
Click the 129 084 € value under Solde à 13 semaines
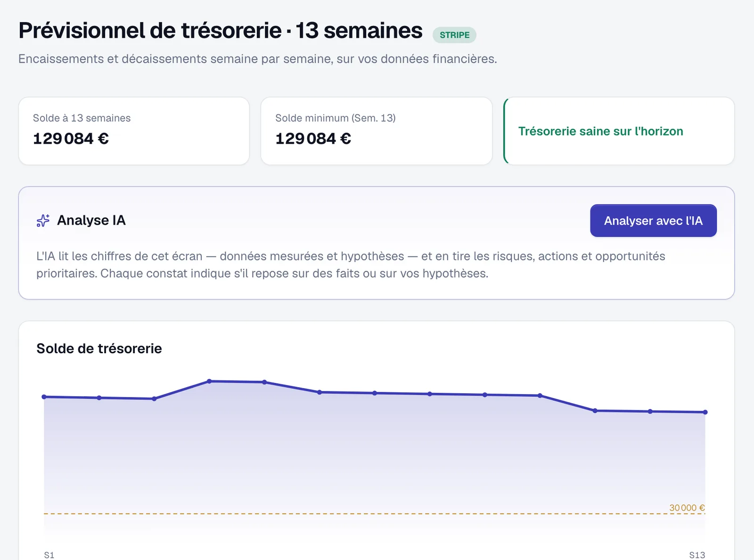71,138
